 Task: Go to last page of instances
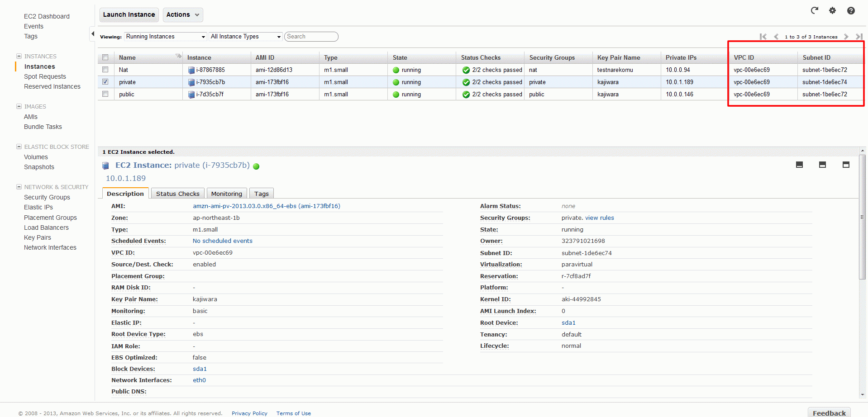(859, 37)
